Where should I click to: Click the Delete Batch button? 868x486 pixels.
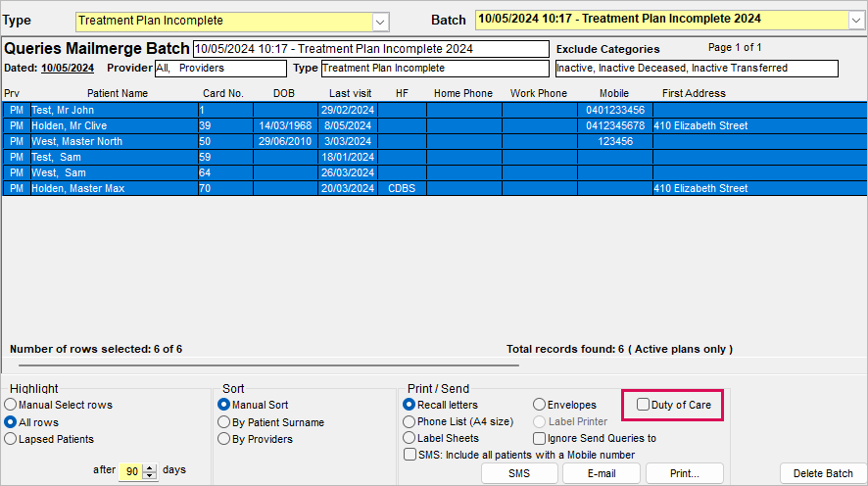click(823, 473)
